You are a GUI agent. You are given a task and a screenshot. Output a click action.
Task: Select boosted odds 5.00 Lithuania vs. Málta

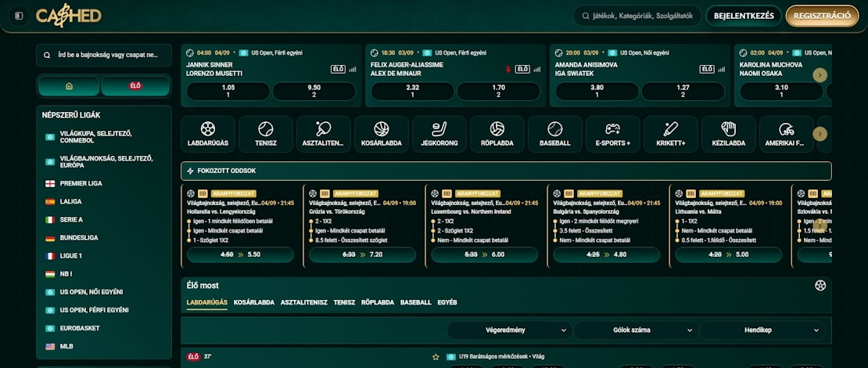729,255
